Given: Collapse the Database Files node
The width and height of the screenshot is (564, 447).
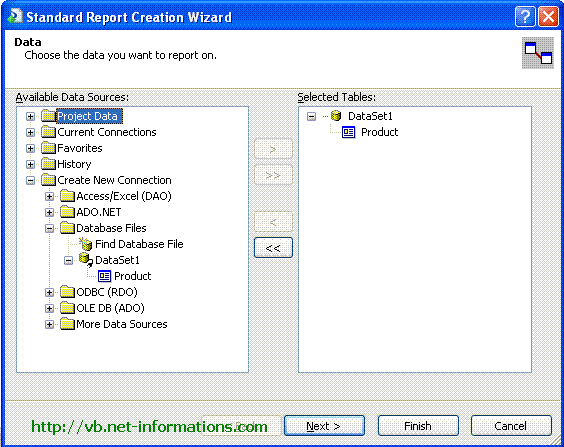Looking at the screenshot, I should 50,228.
